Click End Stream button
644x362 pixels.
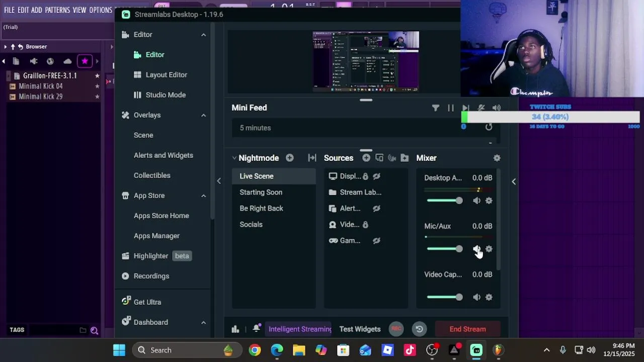click(x=467, y=329)
